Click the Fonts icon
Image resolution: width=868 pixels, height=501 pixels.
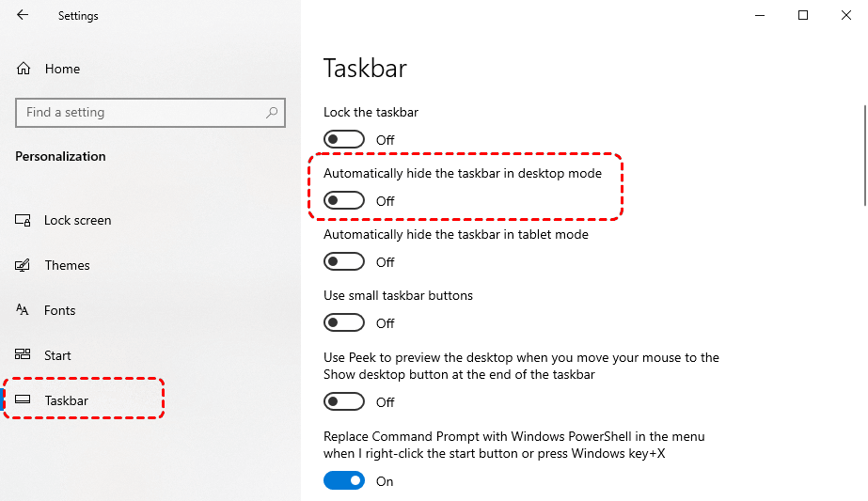click(x=24, y=310)
